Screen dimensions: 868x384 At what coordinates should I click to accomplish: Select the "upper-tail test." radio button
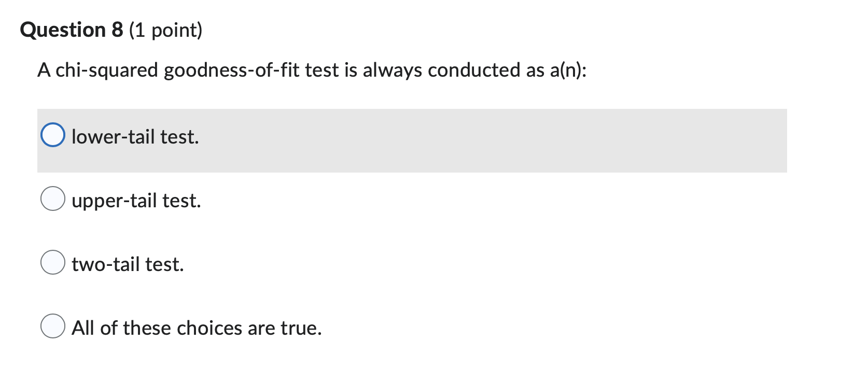(53, 198)
